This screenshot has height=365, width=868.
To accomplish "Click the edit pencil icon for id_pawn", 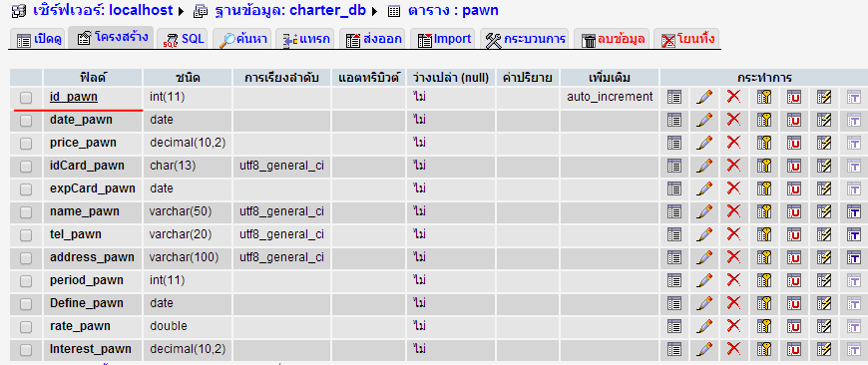I will 703,98.
